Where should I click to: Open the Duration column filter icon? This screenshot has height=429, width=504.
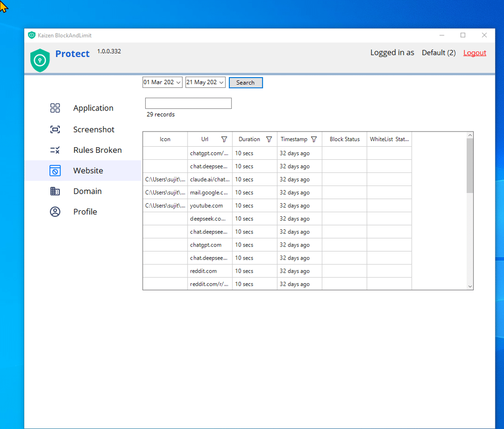(269, 140)
